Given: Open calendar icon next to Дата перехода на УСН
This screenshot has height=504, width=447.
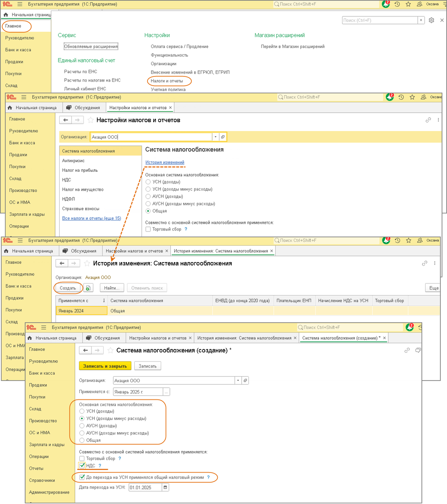Looking at the screenshot, I should point(165,488).
